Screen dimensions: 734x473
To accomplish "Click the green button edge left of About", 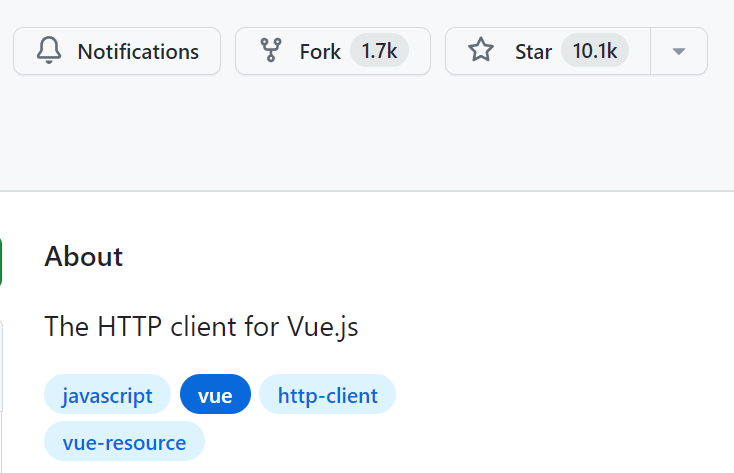I will point(1,261).
